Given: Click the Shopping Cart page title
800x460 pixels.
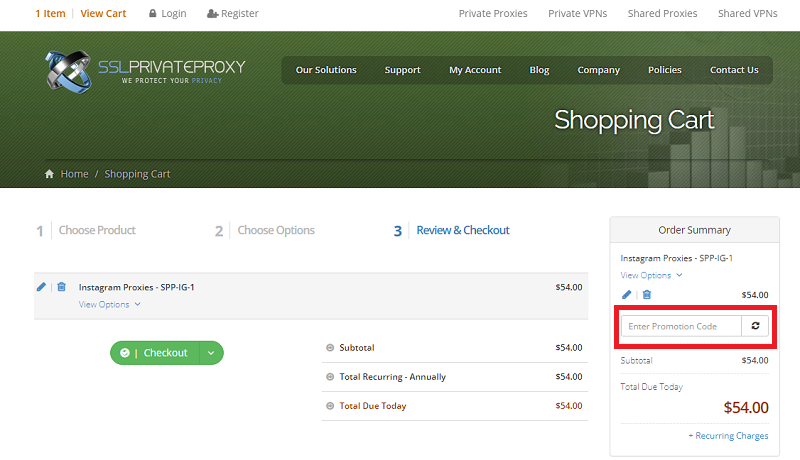Looking at the screenshot, I should (634, 120).
